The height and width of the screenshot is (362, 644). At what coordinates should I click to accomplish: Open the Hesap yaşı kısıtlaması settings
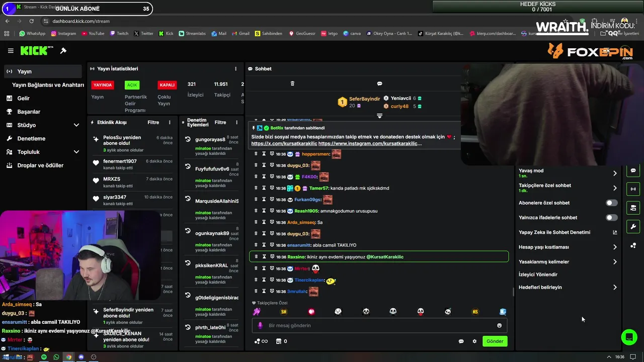pos(568,247)
